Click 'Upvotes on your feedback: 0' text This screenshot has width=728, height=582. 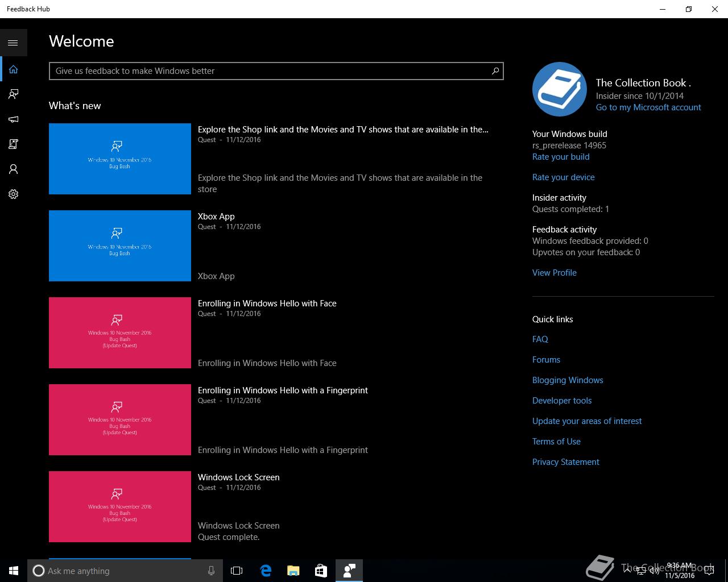coord(586,252)
